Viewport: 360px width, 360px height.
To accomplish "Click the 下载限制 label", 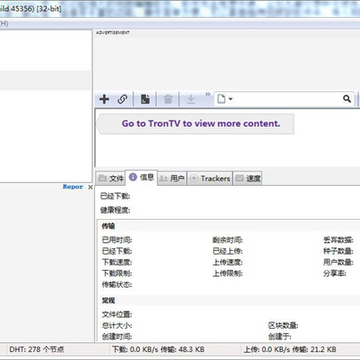I will pos(117,273).
